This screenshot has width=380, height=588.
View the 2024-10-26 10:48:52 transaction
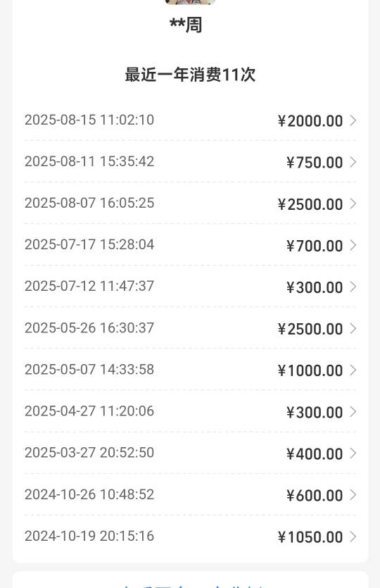pyautogui.click(x=190, y=495)
